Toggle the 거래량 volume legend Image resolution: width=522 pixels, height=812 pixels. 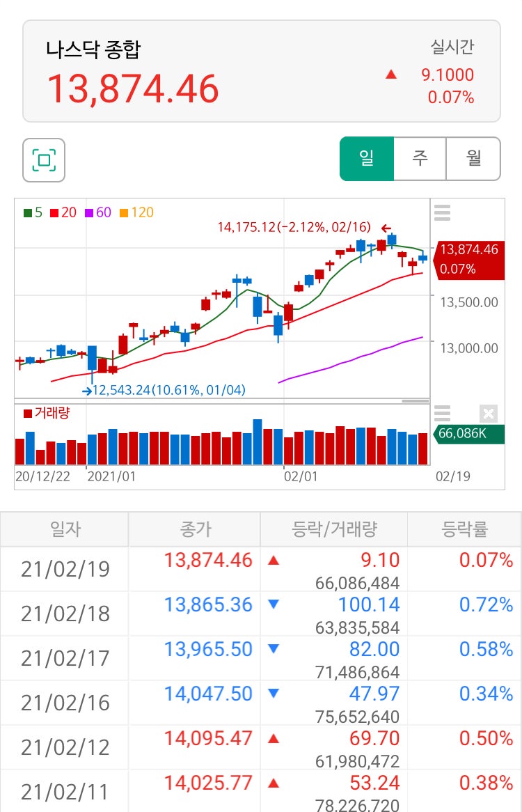(47, 413)
